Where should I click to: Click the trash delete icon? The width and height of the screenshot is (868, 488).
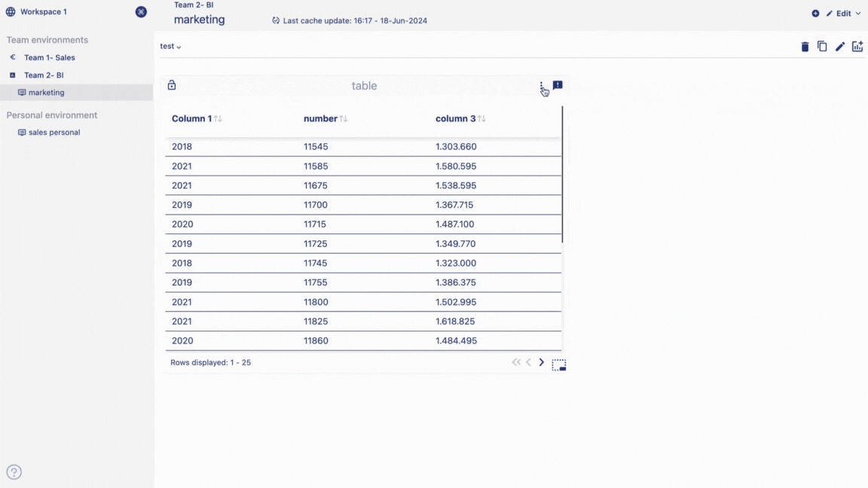[805, 47]
